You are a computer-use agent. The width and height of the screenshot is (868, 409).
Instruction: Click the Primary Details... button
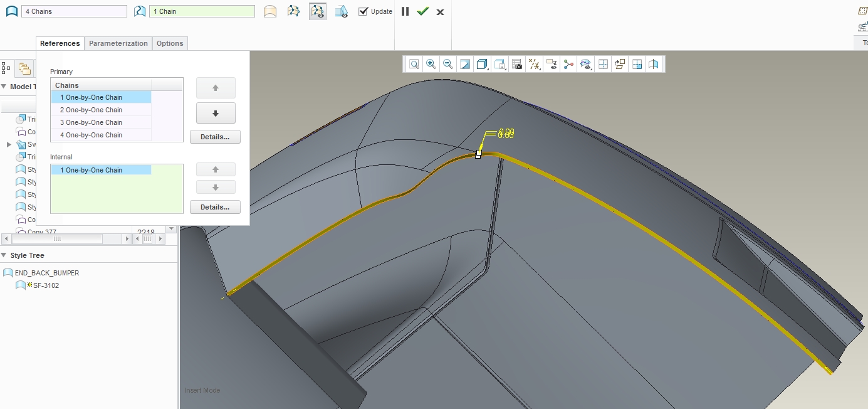tap(215, 137)
